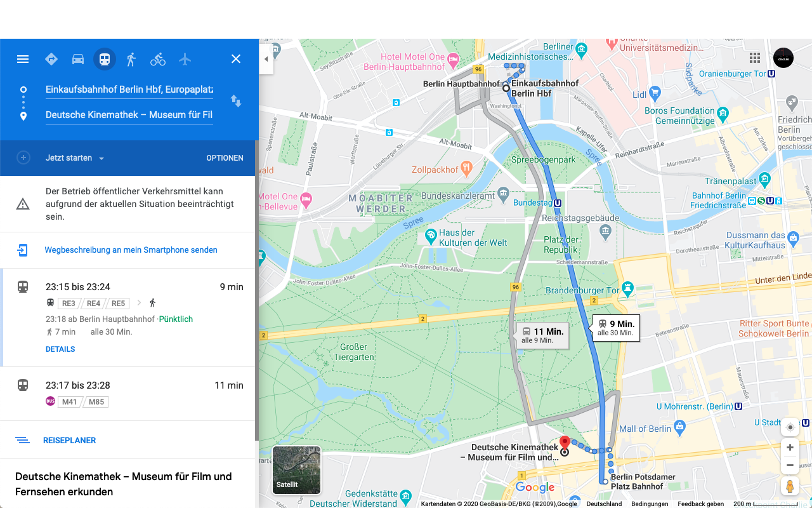Click the 11 Min. alternate route label
This screenshot has height=508, width=812.
(542, 335)
